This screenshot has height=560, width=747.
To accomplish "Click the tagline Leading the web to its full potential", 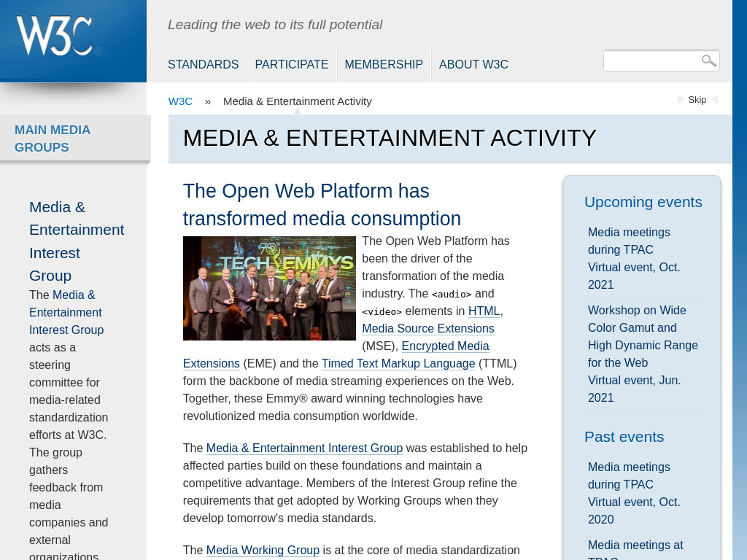I will coord(275,25).
